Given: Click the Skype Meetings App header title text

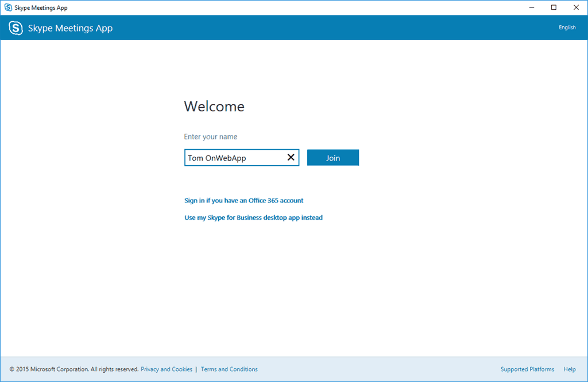Looking at the screenshot, I should (70, 28).
